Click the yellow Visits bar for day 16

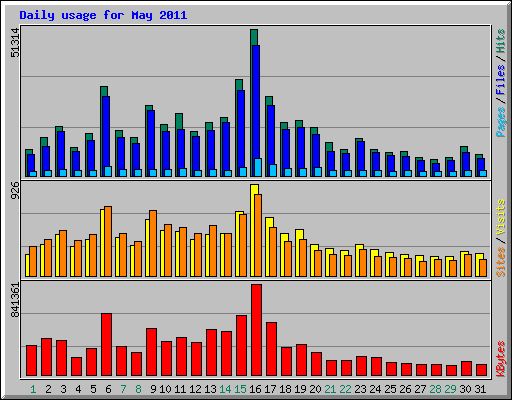[254, 230]
